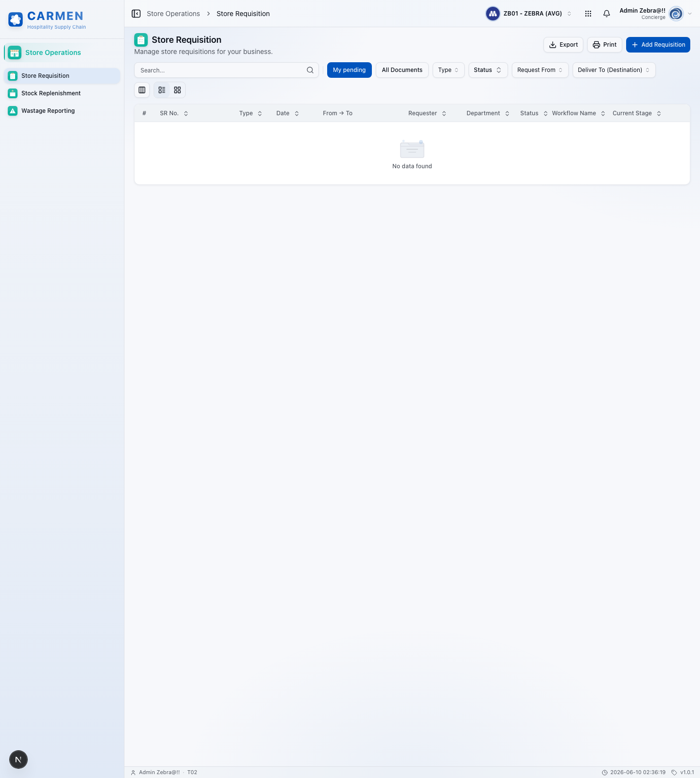
Task: Go to Store Operations breadcrumb link
Action: click(x=174, y=14)
